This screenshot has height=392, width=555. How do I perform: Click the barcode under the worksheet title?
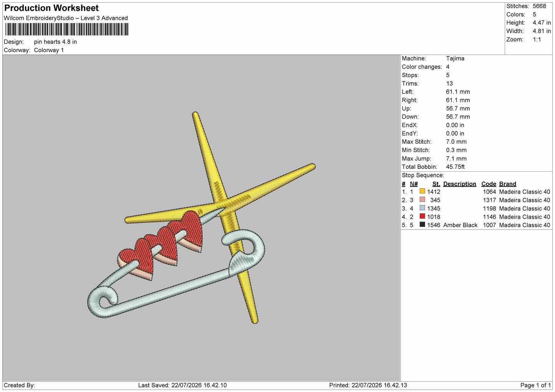(67, 30)
